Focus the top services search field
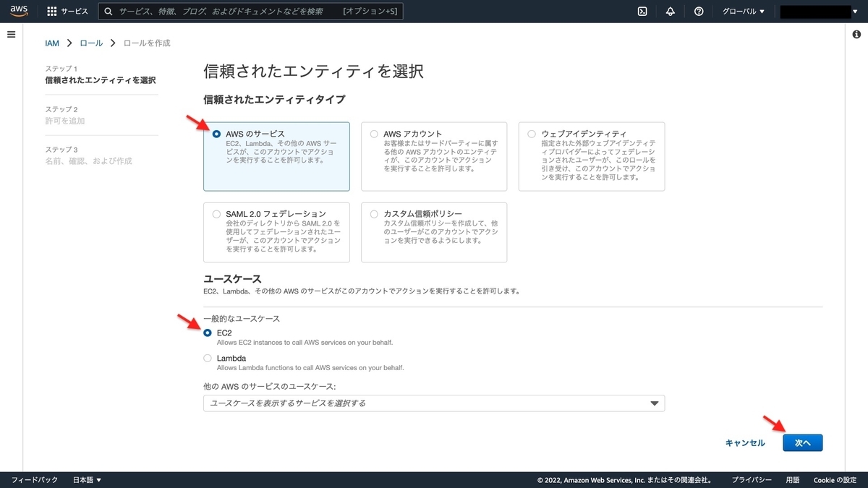Image resolution: width=868 pixels, height=488 pixels. coord(251,12)
